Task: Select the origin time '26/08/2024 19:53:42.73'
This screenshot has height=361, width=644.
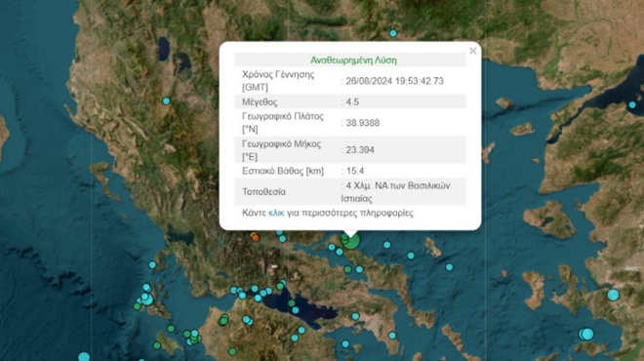Action: pos(395,81)
